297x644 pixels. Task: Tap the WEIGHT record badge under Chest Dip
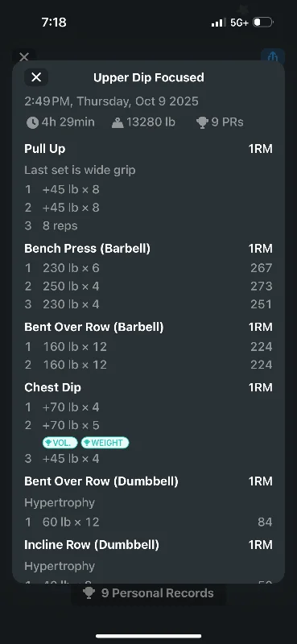tap(105, 443)
